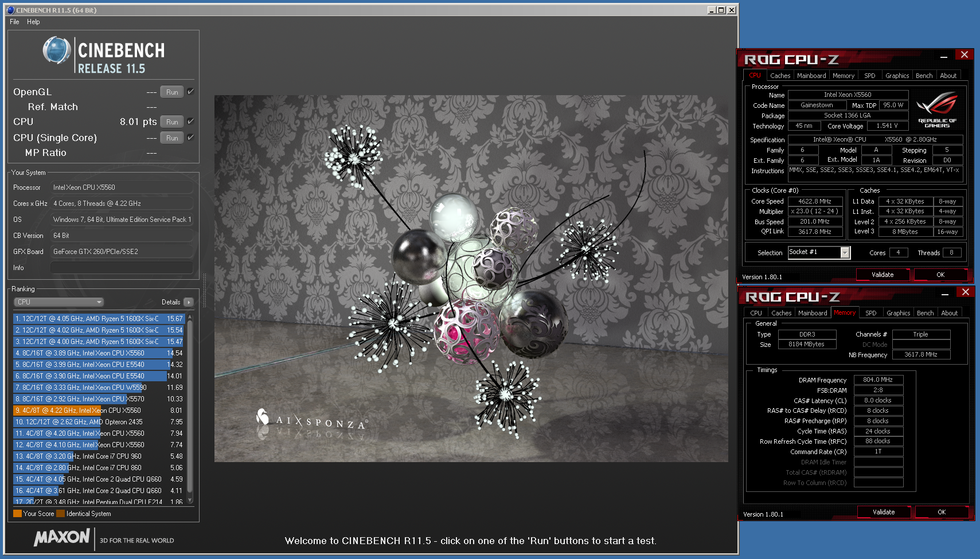Minimize the upper ROG CPU-Z window
Screen dimensions: 980x559
[x=943, y=56]
